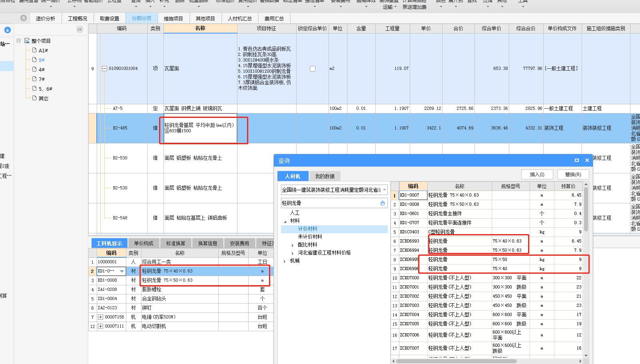The width and height of the screenshot is (640, 364).
Task: Select the 工料机显示 bottom tab
Action: click(109, 243)
